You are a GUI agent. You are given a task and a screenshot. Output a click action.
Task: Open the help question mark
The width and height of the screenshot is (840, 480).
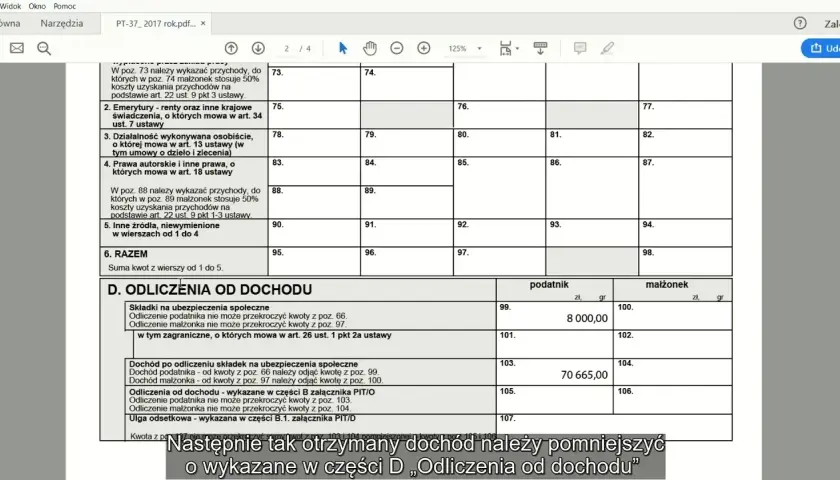800,23
